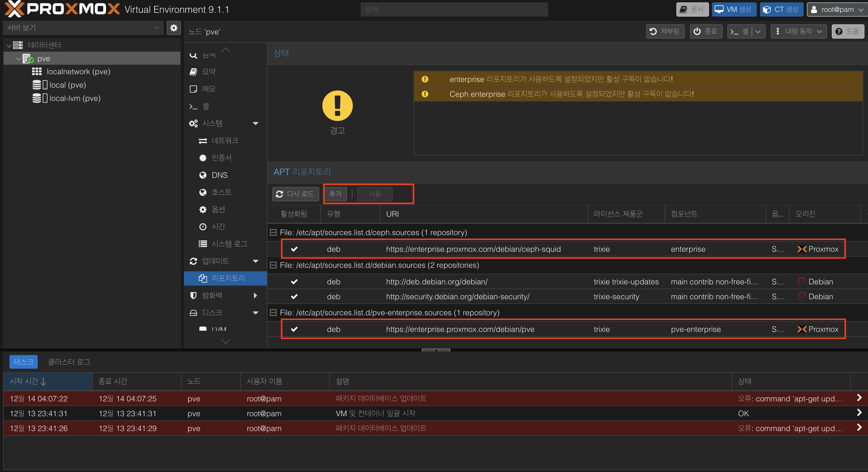Open the 요약 summary menu item

(x=209, y=72)
